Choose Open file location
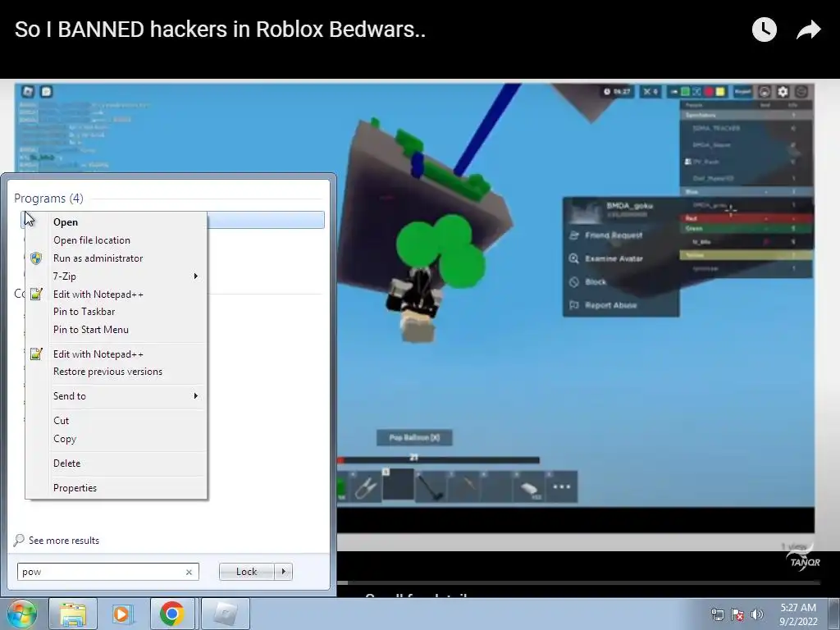This screenshot has height=630, width=840. [x=116, y=240]
